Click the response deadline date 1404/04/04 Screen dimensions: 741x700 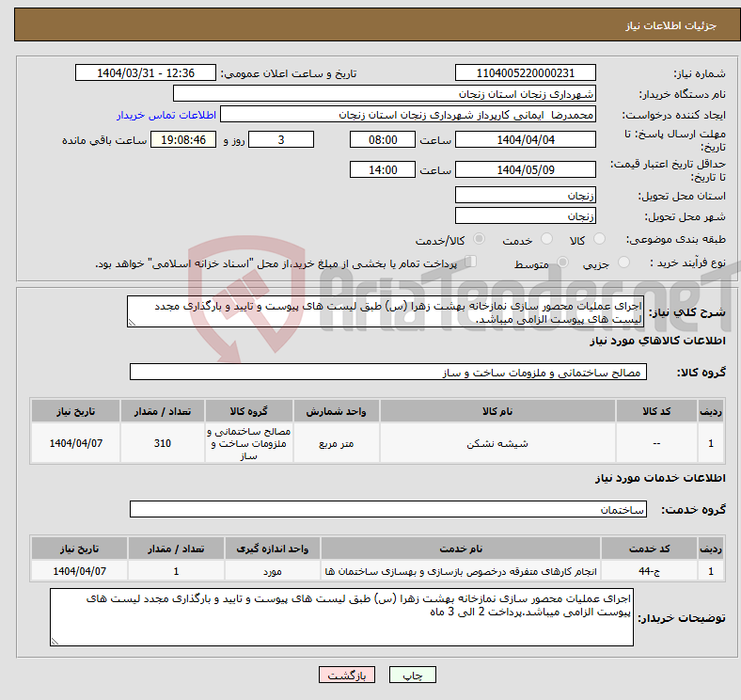coord(525,140)
